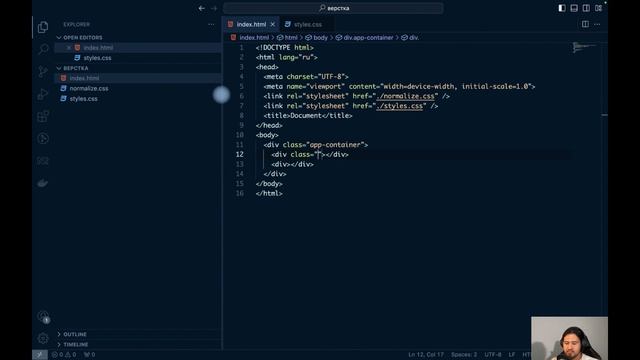Open the activity bar icon below Extensions
640x360 pixels.
(x=43, y=138)
